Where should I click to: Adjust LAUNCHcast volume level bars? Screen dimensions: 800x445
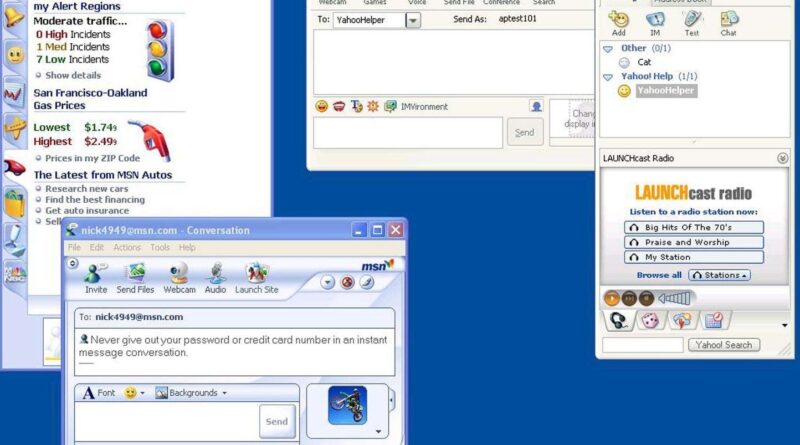674,298
